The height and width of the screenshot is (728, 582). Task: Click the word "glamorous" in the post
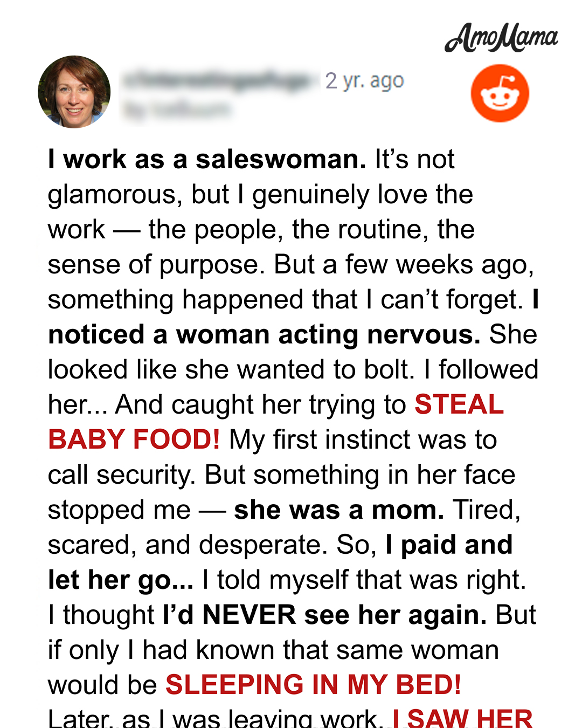click(110, 195)
